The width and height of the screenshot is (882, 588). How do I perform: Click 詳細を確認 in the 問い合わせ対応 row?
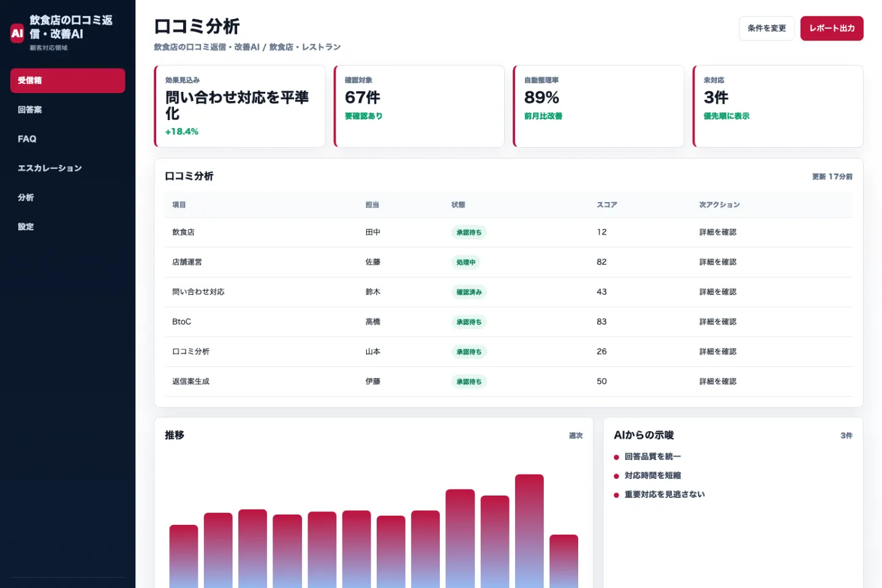tap(718, 292)
